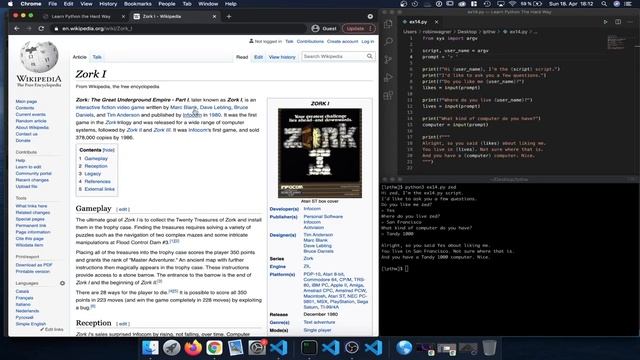Viewport: 640px width, 360px height.
Task: Open the VS Code Search sidebar icon
Action: coord(388,41)
